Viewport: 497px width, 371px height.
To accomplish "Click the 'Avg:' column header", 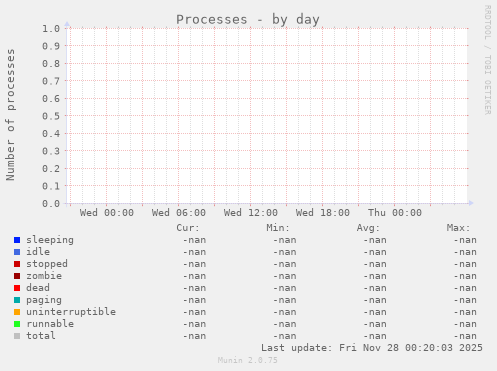I will [x=368, y=228].
